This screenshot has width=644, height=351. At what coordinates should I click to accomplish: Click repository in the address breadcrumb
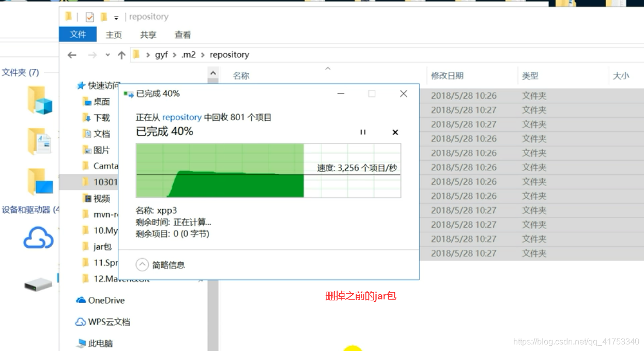pyautogui.click(x=229, y=55)
